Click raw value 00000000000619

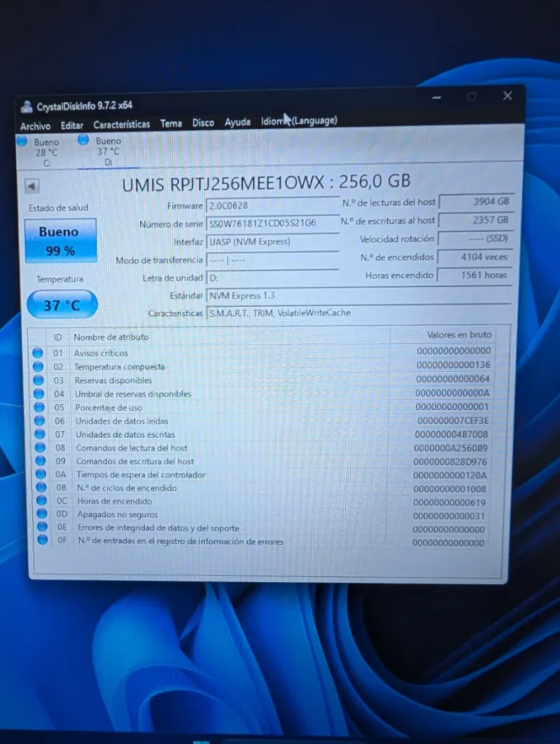coord(449,502)
